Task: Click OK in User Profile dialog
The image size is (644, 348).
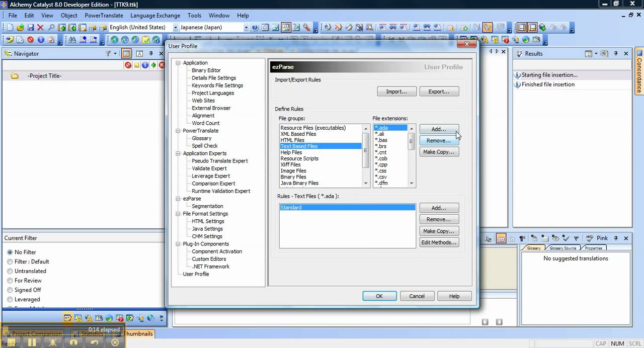Action: pos(379,296)
